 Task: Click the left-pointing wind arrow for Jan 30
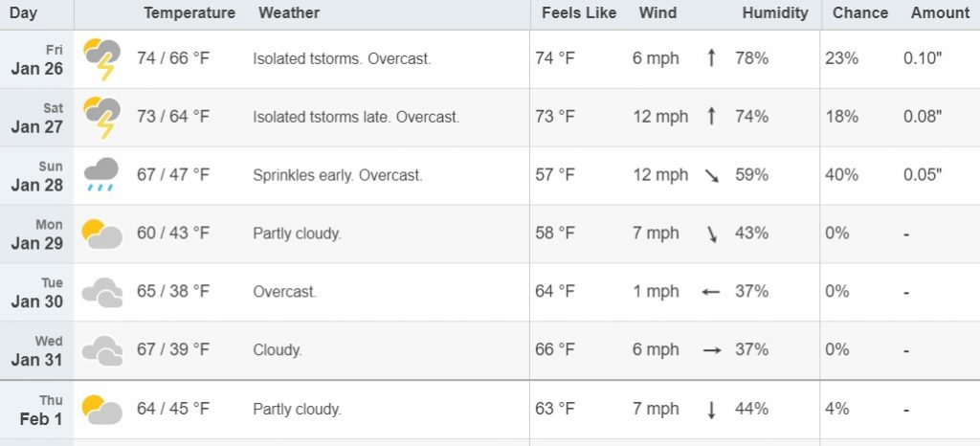pyautogui.click(x=711, y=292)
